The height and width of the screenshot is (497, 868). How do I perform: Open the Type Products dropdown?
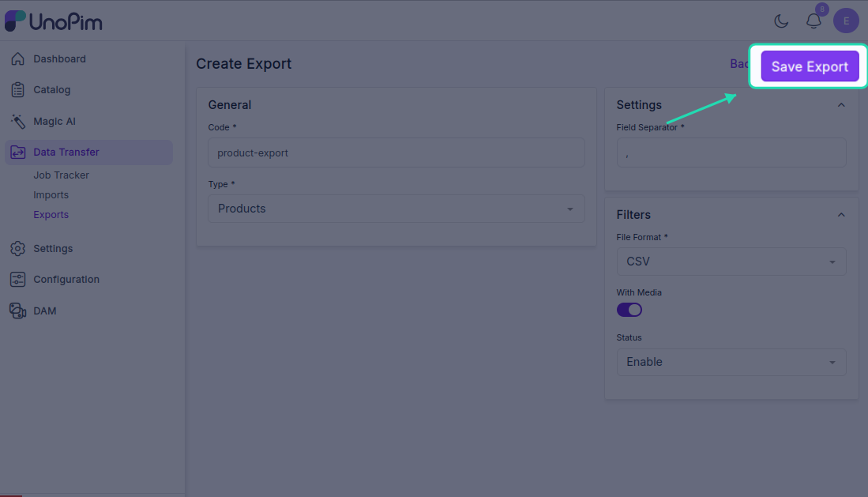(x=396, y=209)
